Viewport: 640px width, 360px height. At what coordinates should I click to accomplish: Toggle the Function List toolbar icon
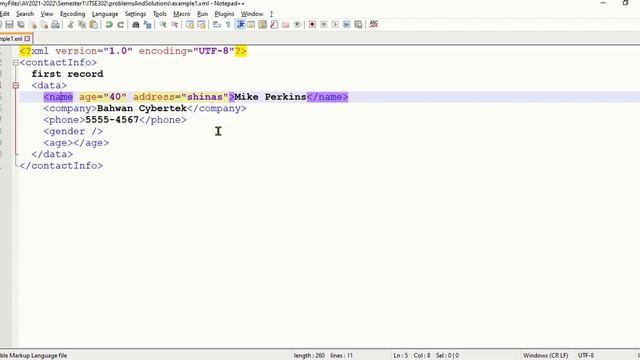click(x=274, y=24)
